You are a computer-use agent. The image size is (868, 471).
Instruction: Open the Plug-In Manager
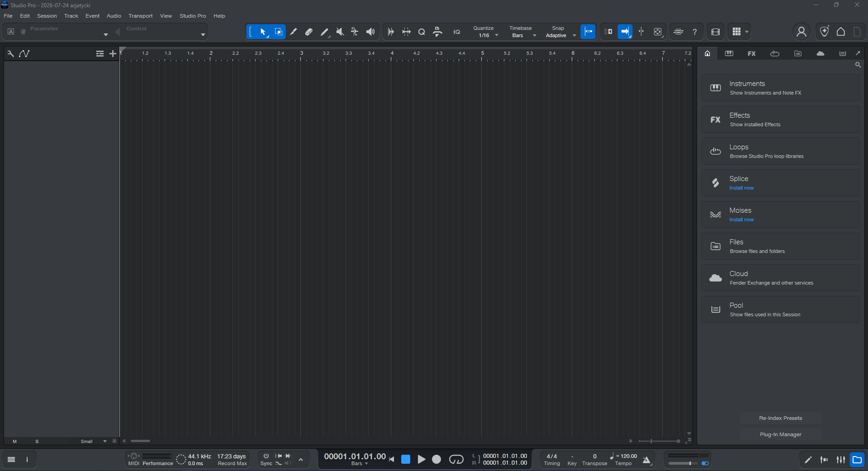pyautogui.click(x=781, y=434)
